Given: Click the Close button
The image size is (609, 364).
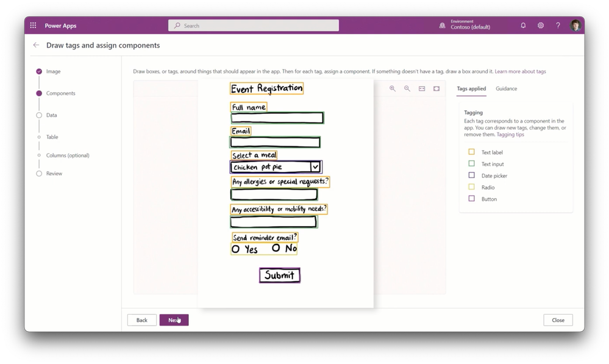Looking at the screenshot, I should point(558,320).
